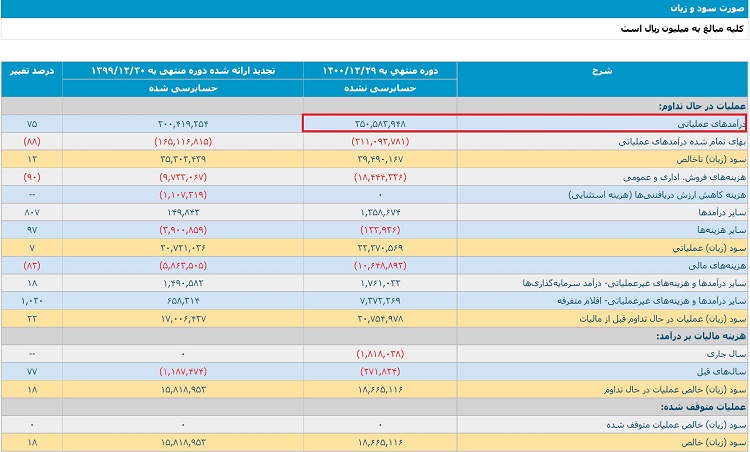The height and width of the screenshot is (452, 750).
Task: Click the red value (۱۸,۴۴۴,۳۳۶)
Action: (380, 177)
